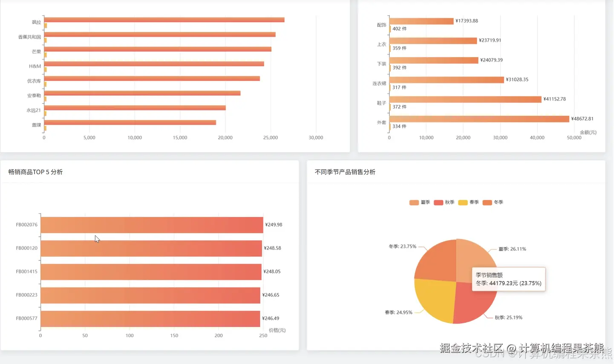This screenshot has height=364, width=614.
Task: Click the ¥24079.39 amount label
Action: point(491,60)
